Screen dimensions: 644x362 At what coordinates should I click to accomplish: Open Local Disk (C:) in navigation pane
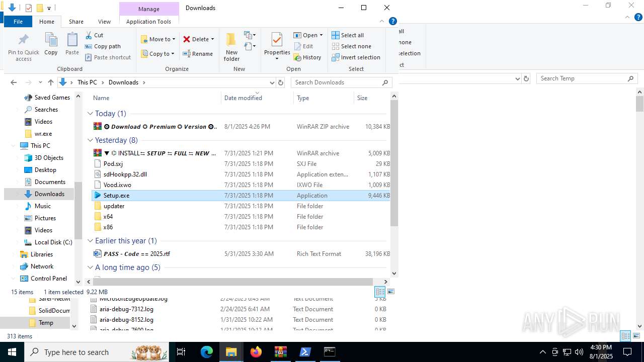pos(48,242)
